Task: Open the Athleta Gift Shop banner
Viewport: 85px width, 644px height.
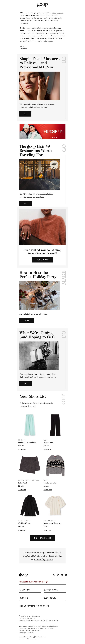Action: pos(42,131)
